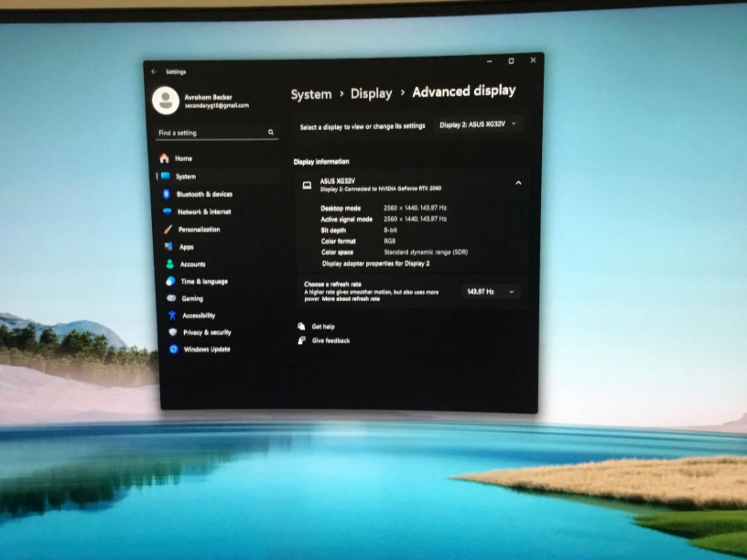This screenshot has width=747, height=560.
Task: Click the Accounts person icon
Action: click(x=170, y=264)
